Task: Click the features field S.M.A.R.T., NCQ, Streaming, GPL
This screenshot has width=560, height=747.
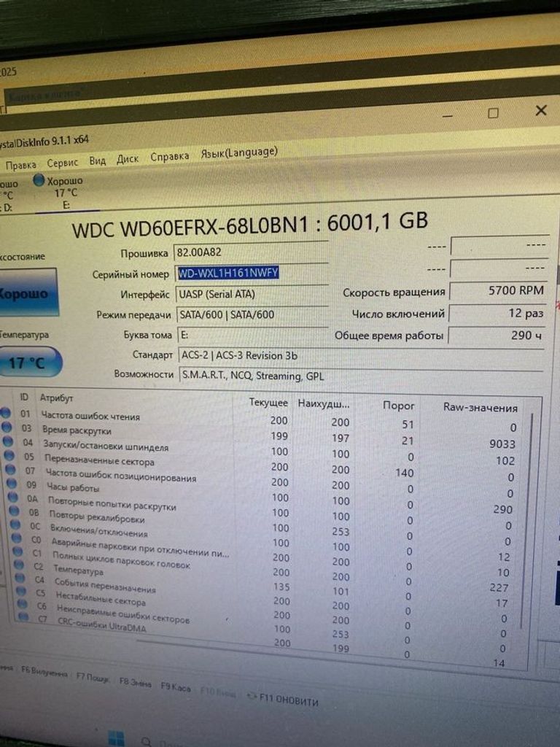Action: pos(361,376)
